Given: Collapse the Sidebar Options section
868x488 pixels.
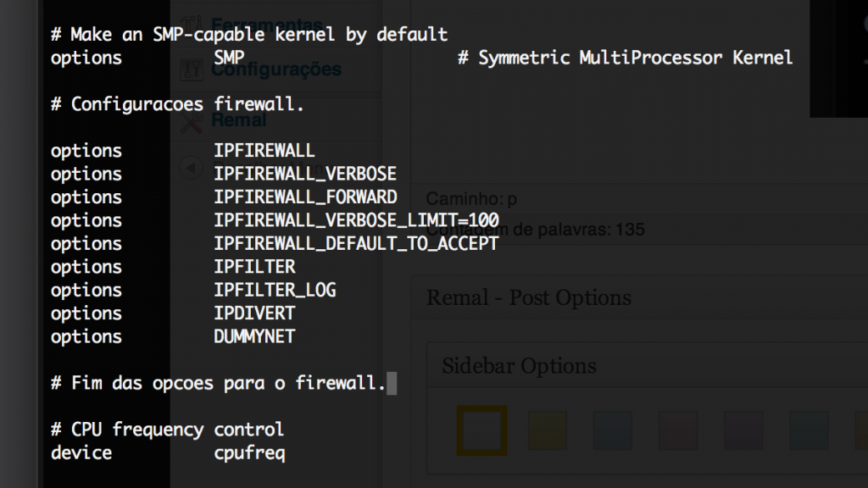Looking at the screenshot, I should [x=519, y=366].
